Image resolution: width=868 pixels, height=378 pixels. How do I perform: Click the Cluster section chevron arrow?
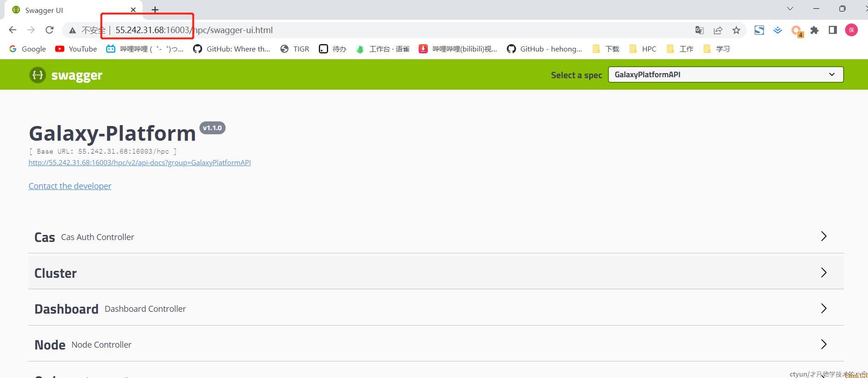point(823,272)
